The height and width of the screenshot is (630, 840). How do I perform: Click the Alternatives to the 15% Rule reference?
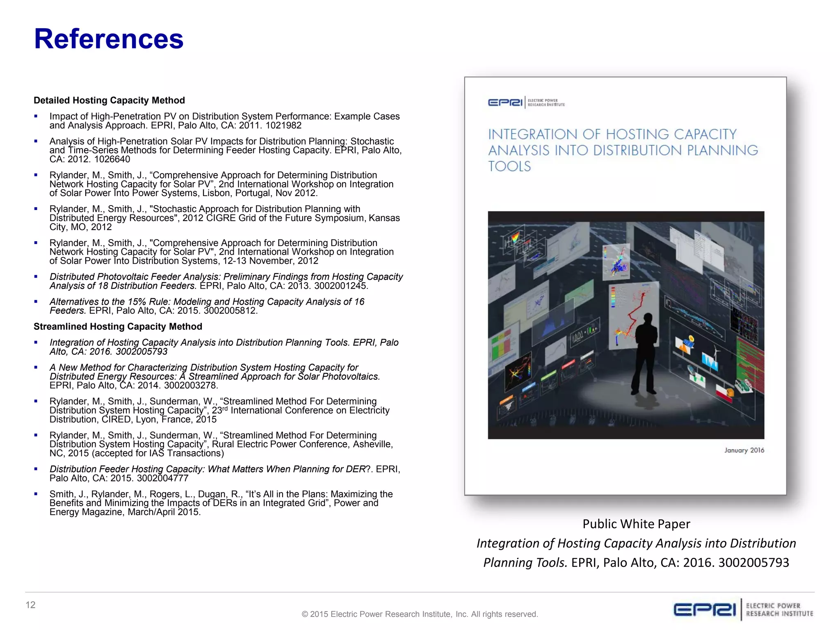coord(207,306)
